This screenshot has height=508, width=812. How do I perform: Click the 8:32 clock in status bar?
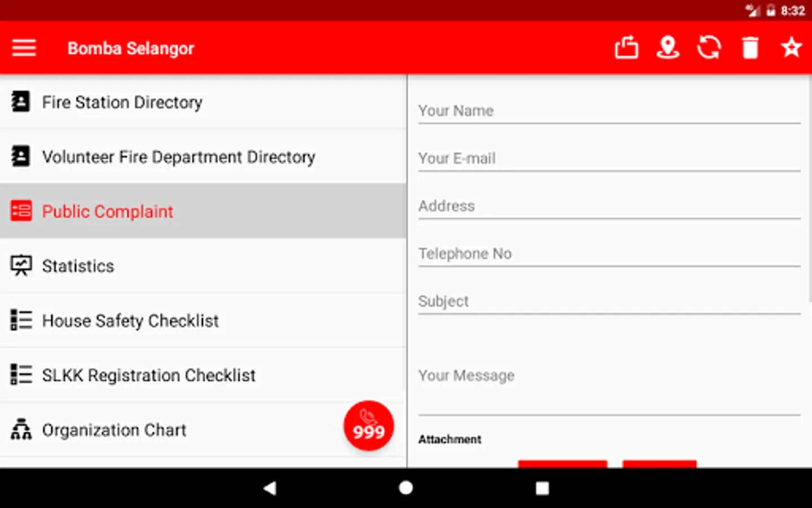pos(792,11)
